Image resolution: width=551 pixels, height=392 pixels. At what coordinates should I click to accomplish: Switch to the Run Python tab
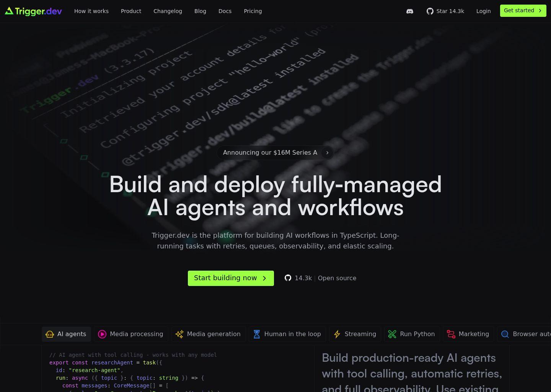click(412, 334)
